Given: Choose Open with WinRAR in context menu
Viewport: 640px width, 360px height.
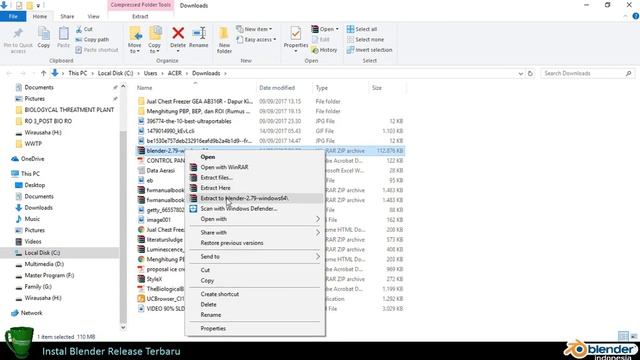Looking at the screenshot, I should tap(255, 167).
